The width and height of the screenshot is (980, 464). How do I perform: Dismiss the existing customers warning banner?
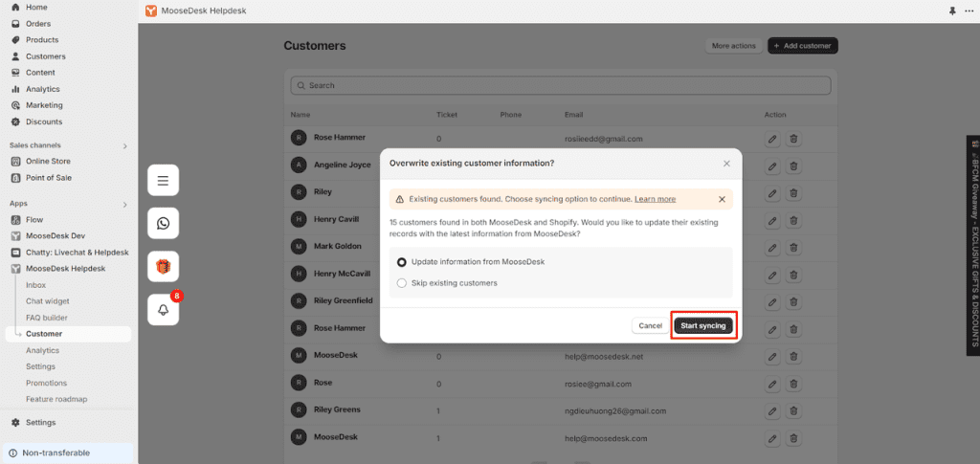point(722,199)
